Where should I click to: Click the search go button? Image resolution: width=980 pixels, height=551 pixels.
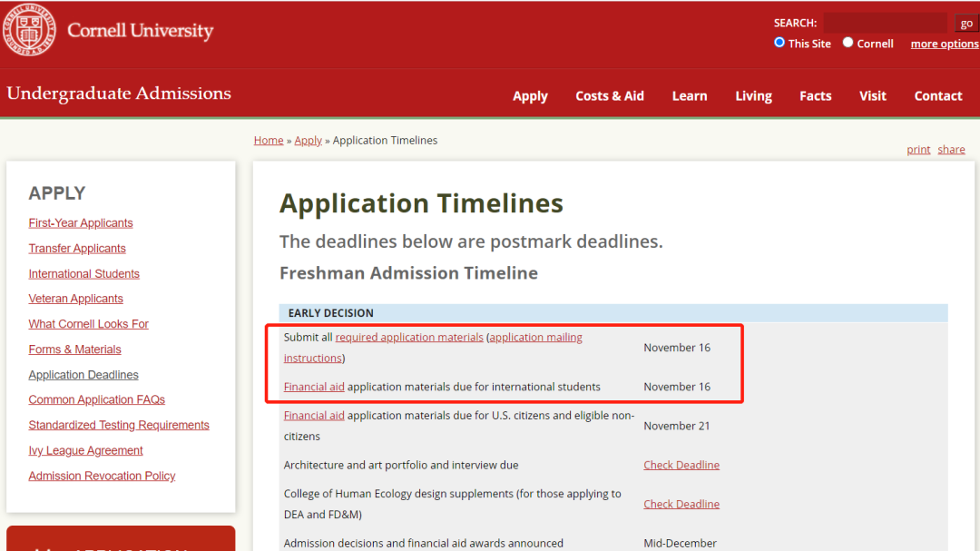966,23
